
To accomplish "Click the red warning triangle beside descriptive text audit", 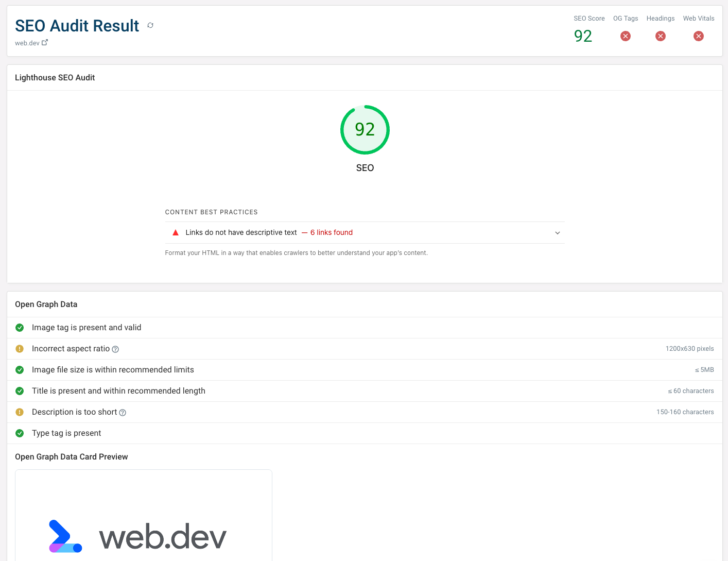I will [176, 232].
